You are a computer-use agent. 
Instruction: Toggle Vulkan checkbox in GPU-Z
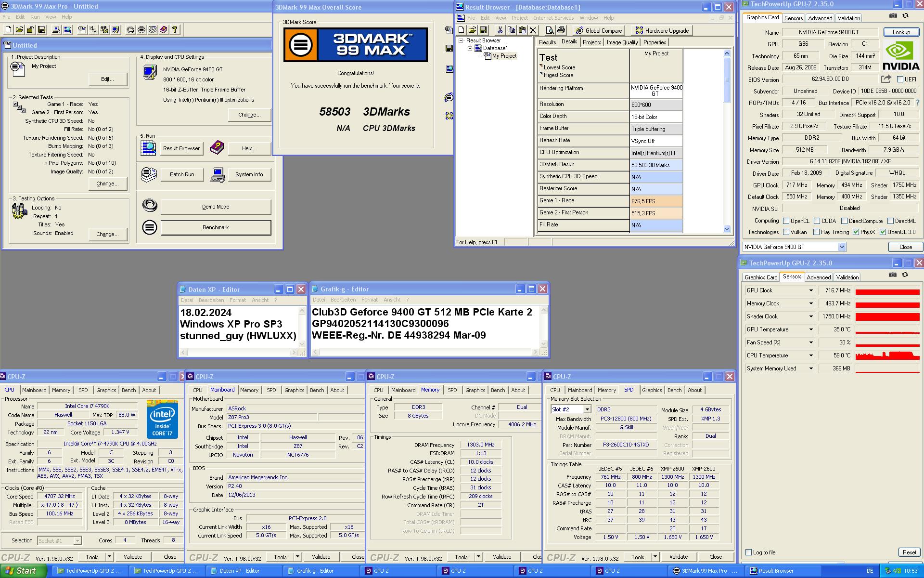point(786,232)
